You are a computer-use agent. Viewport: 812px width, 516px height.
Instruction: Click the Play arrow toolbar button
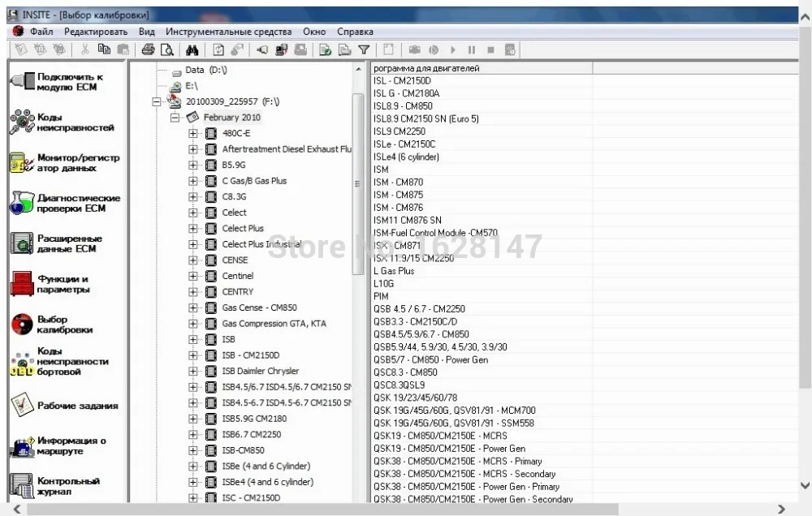tap(453, 49)
